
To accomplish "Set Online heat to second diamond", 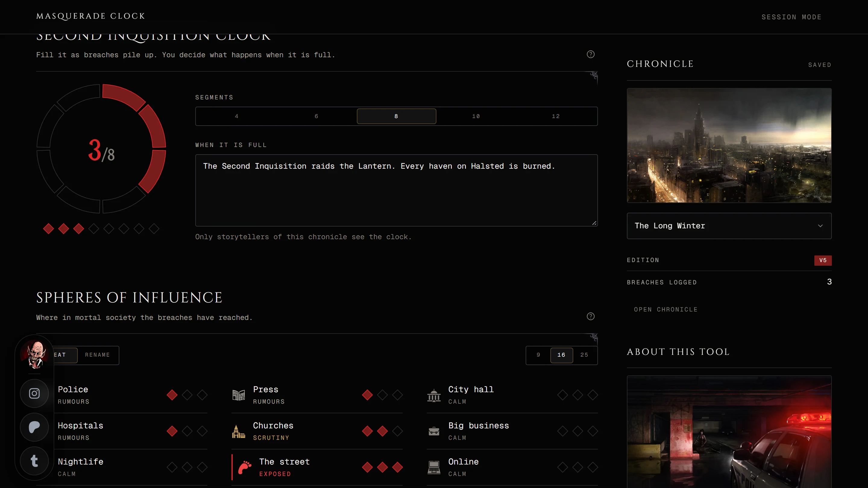I will [x=577, y=467].
